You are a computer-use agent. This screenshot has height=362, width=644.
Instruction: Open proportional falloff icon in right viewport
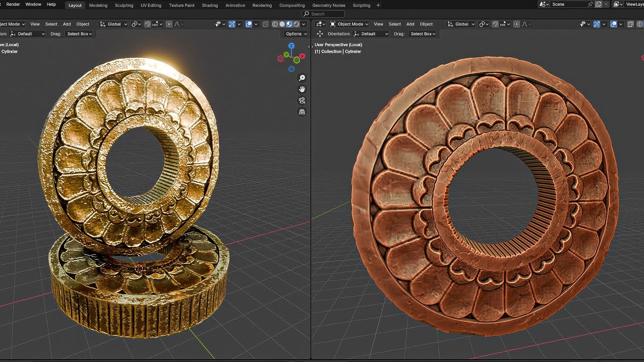tap(527, 24)
